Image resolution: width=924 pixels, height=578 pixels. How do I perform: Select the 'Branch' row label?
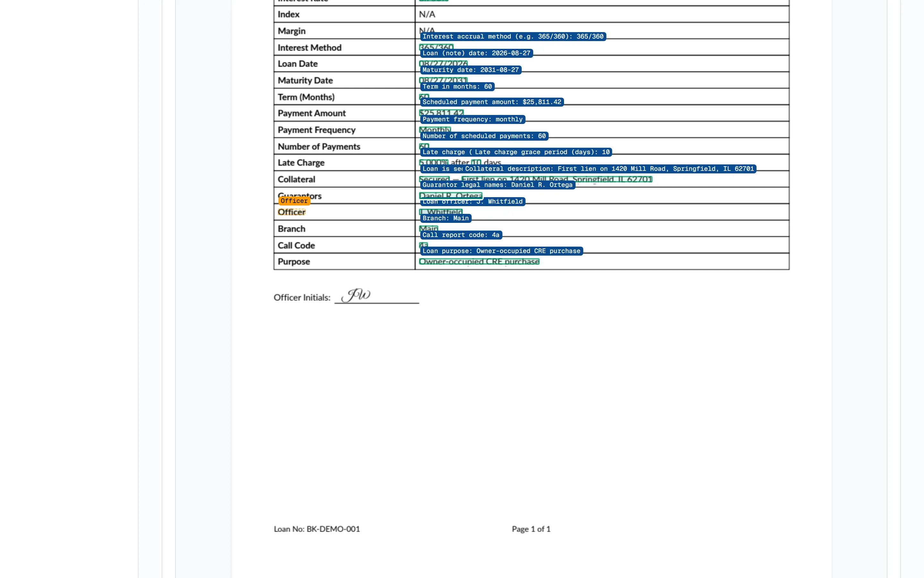(x=292, y=229)
